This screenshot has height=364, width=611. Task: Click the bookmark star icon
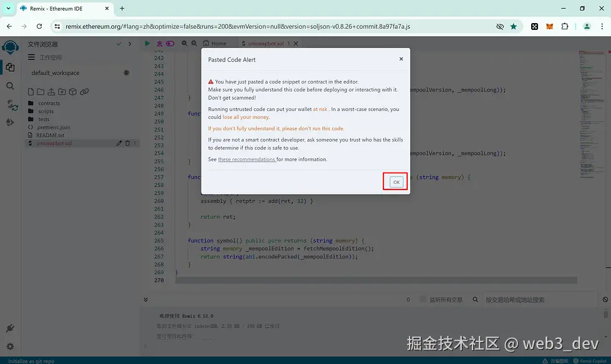tap(514, 27)
